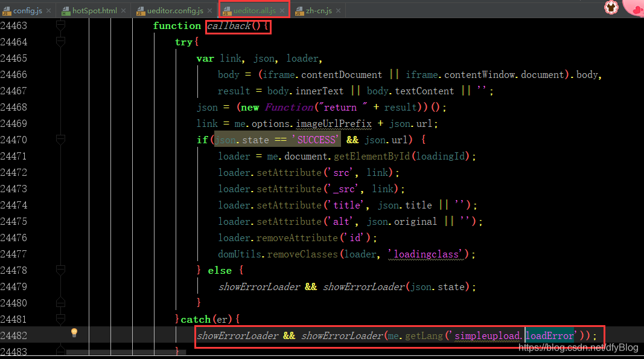Collapse the try block fold at line 24464
Viewport: 644px width, 359px height.
[60, 42]
